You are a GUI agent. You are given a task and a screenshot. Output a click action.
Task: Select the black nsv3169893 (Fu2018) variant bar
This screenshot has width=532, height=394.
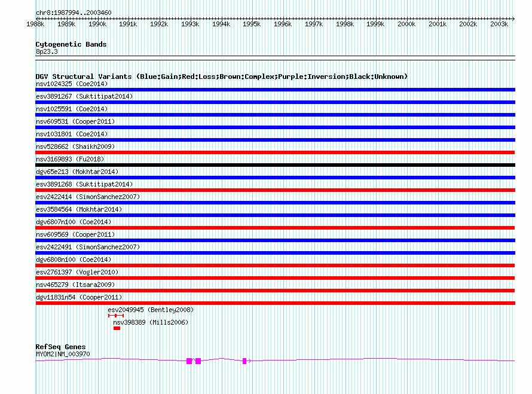pyautogui.click(x=275, y=165)
